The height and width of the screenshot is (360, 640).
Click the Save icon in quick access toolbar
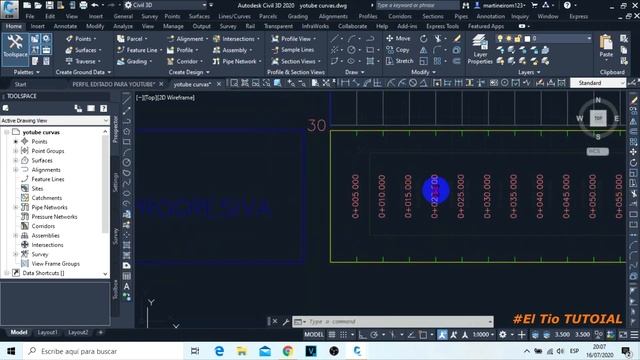(x=49, y=5)
